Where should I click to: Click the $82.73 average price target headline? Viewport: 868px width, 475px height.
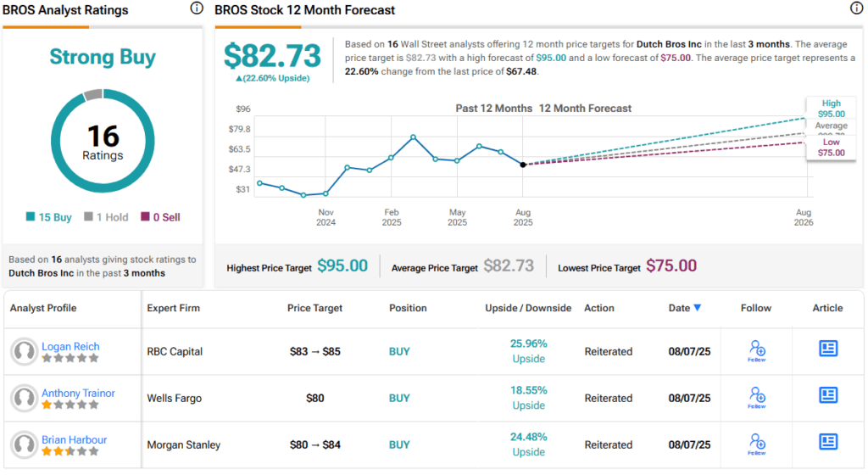click(x=272, y=55)
